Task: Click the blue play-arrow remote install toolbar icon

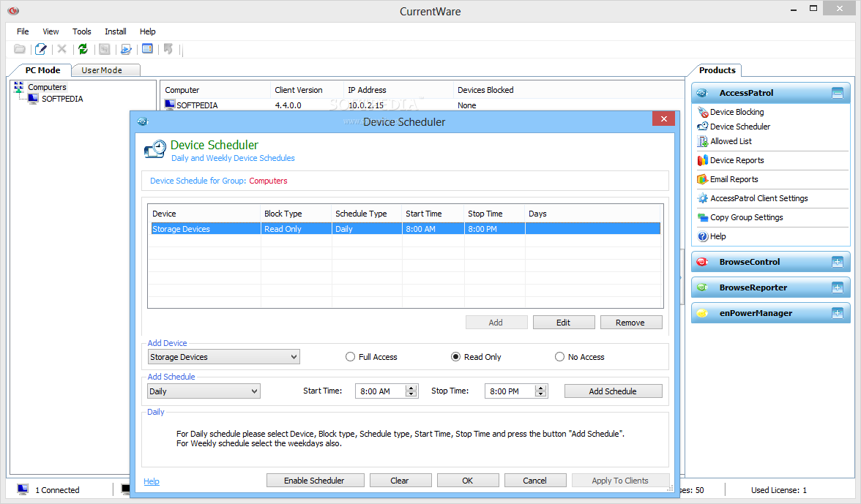Action: 126,49
